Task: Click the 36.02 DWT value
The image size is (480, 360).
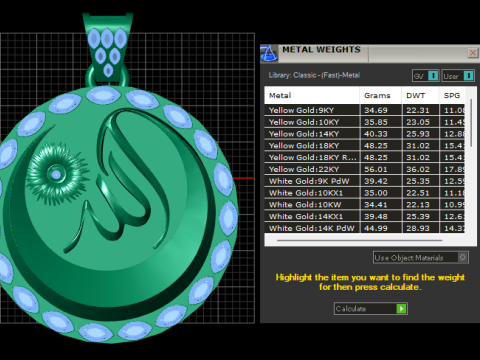Action: 418,170
